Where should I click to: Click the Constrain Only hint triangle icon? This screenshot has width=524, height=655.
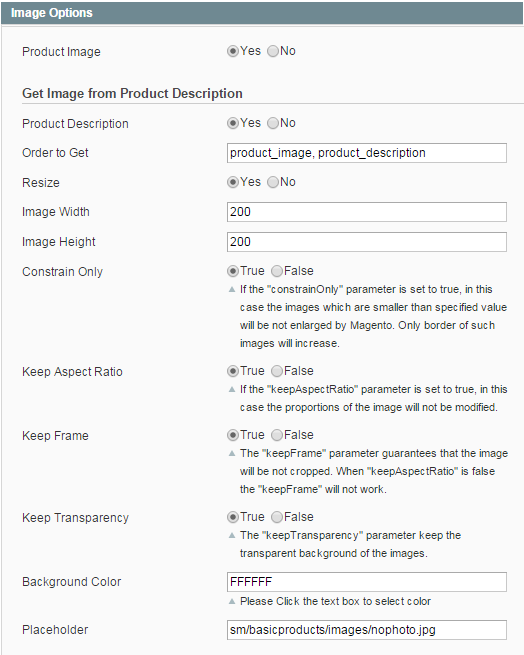click(232, 289)
